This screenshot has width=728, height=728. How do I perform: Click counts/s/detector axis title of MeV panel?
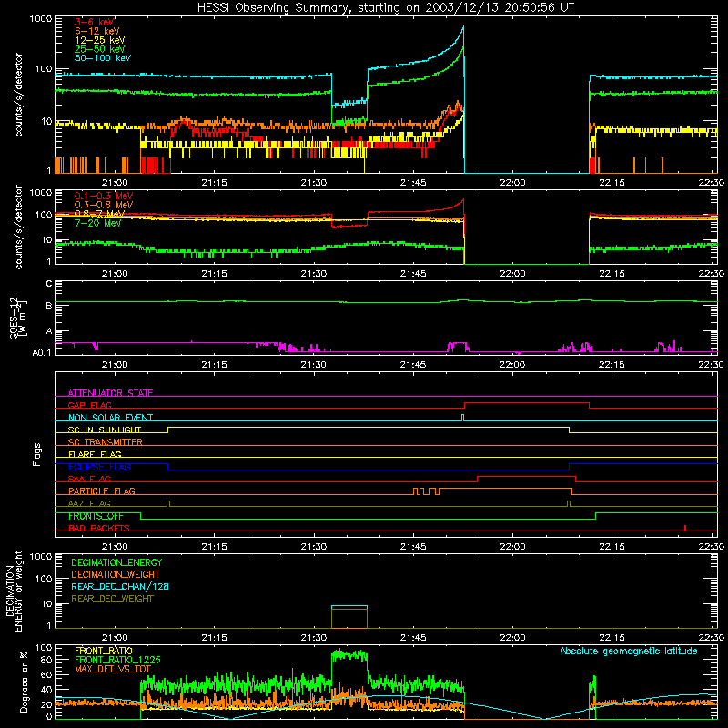pos(18,227)
